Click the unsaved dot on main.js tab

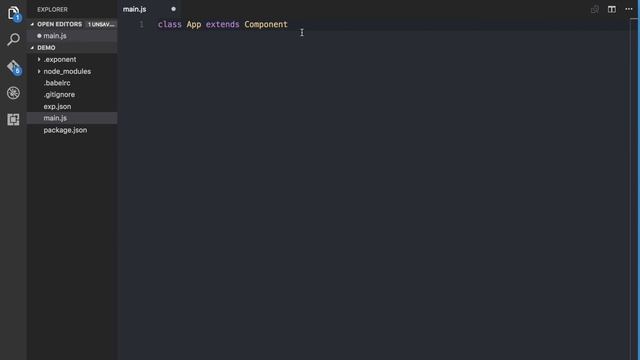click(173, 9)
